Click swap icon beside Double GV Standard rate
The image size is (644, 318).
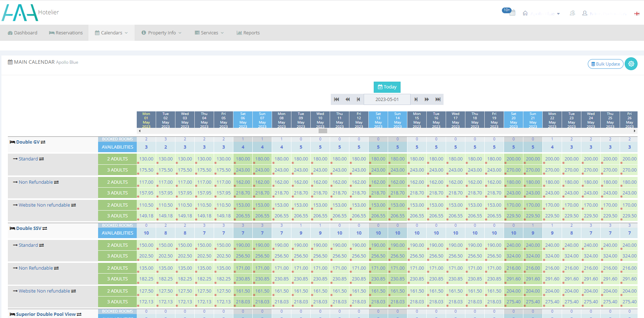coord(42,159)
